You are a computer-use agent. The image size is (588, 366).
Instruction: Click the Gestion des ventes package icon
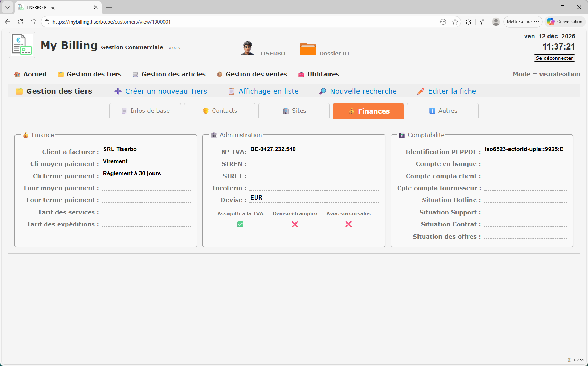point(219,74)
